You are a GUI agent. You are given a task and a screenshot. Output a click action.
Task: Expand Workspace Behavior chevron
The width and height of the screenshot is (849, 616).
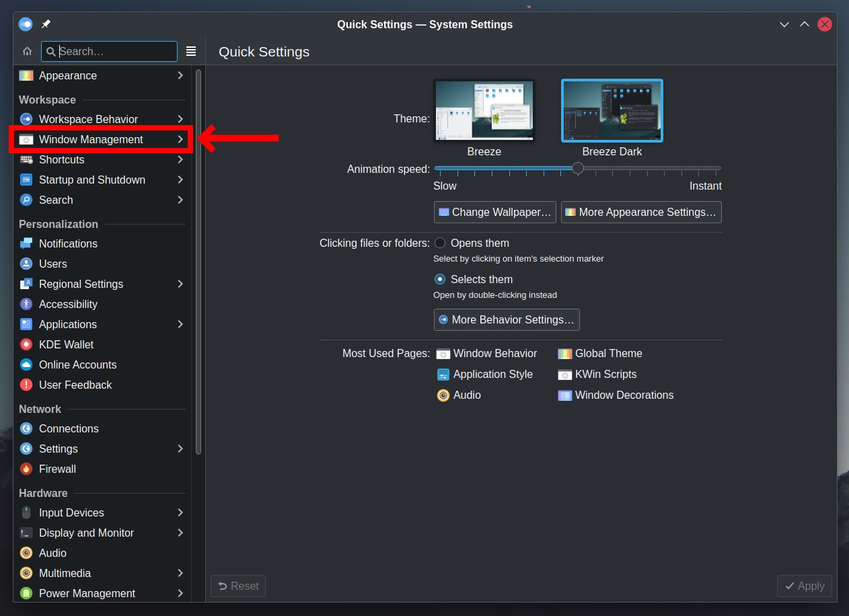pos(180,119)
